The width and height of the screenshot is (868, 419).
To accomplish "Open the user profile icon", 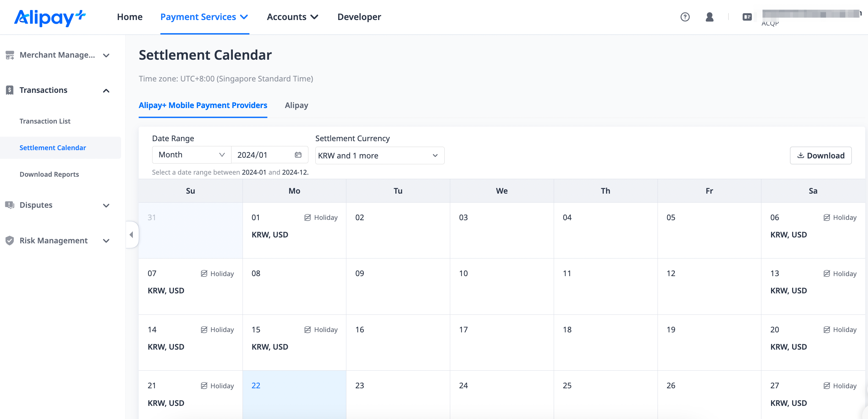I will (x=709, y=17).
